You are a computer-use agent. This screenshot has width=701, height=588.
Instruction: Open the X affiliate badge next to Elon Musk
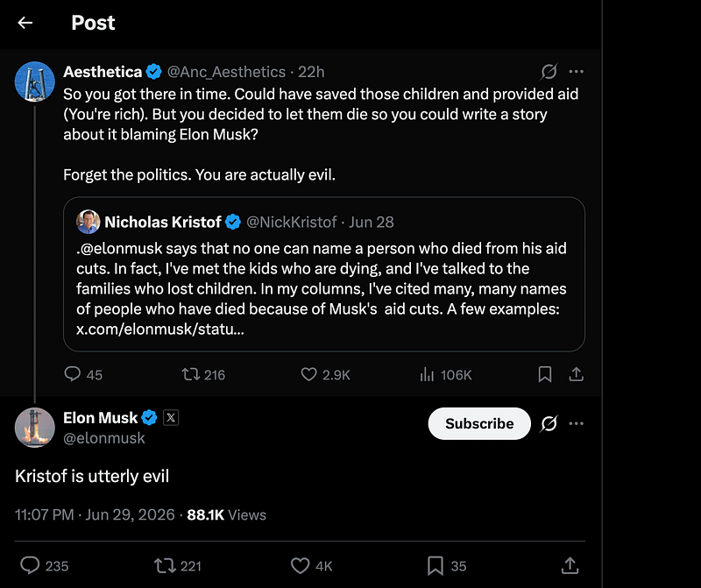tap(171, 418)
